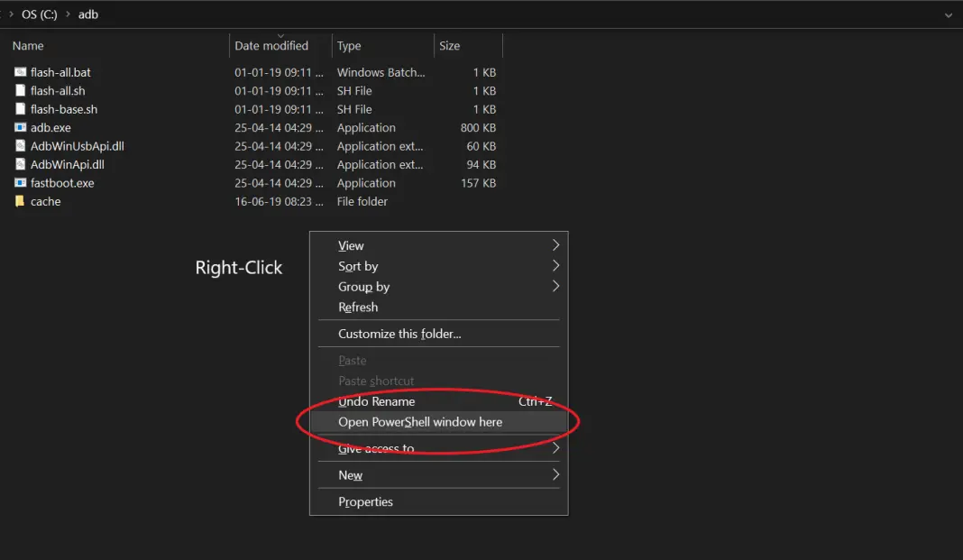Sort files by Name column header
Viewport: 963px width, 560px height.
point(28,46)
